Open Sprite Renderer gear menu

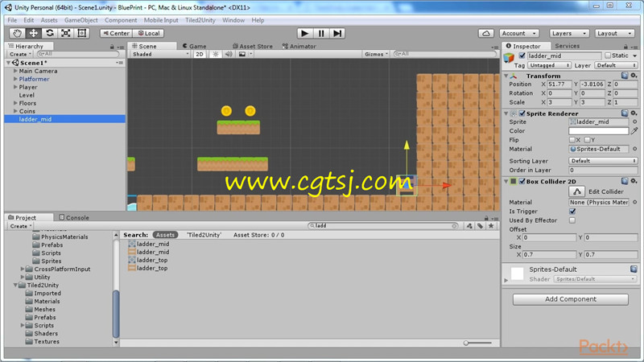pyautogui.click(x=634, y=113)
